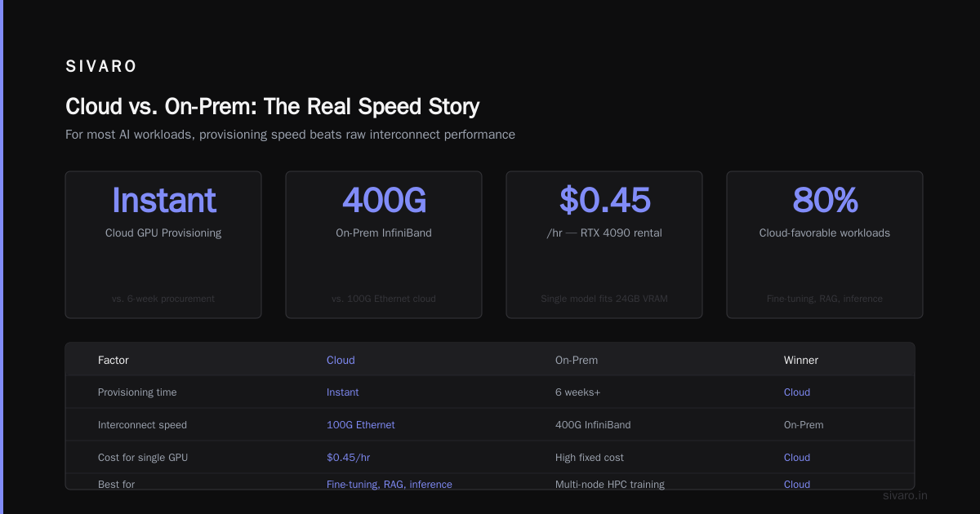
Task: Select the headline "Cloud vs. On-Prem: The Real Speed Story"
Action: 272,106
